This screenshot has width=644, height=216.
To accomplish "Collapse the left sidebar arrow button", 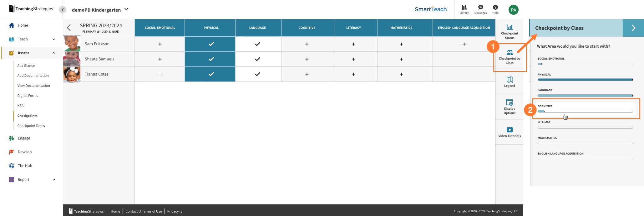I will pyautogui.click(x=63, y=10).
